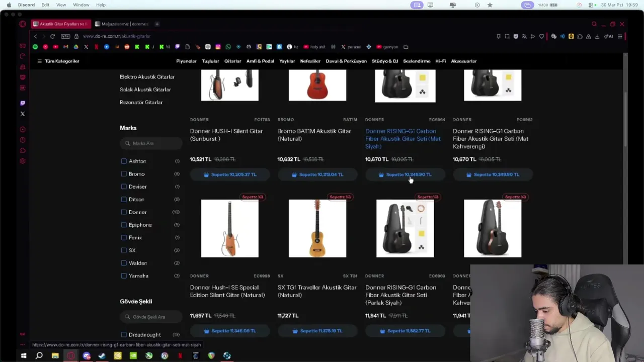Reload the page with the refresh icon

(x=52, y=36)
